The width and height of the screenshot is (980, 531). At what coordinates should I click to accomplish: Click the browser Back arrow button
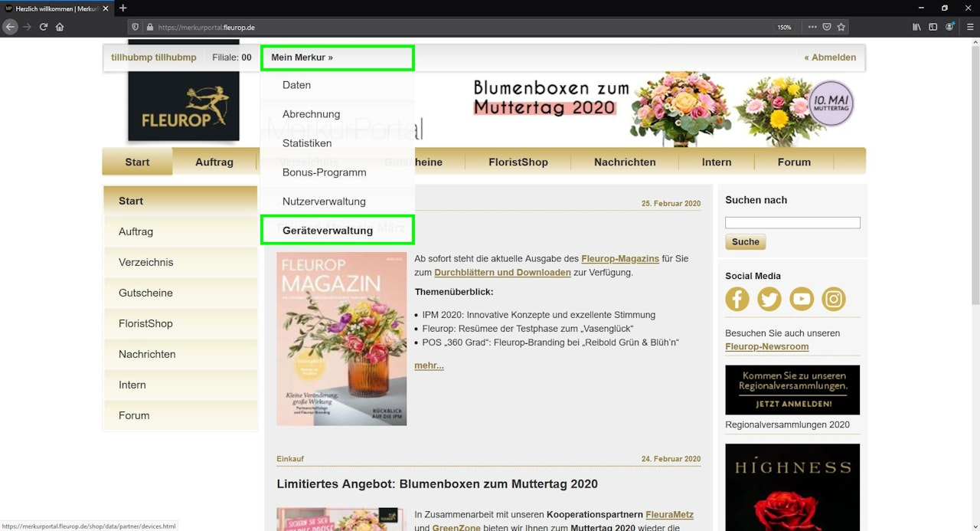click(x=10, y=27)
